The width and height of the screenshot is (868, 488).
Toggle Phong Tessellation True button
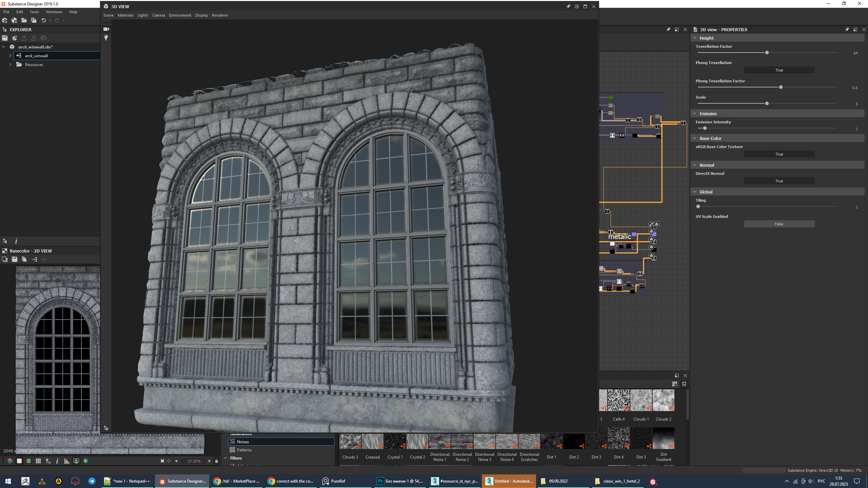779,70
